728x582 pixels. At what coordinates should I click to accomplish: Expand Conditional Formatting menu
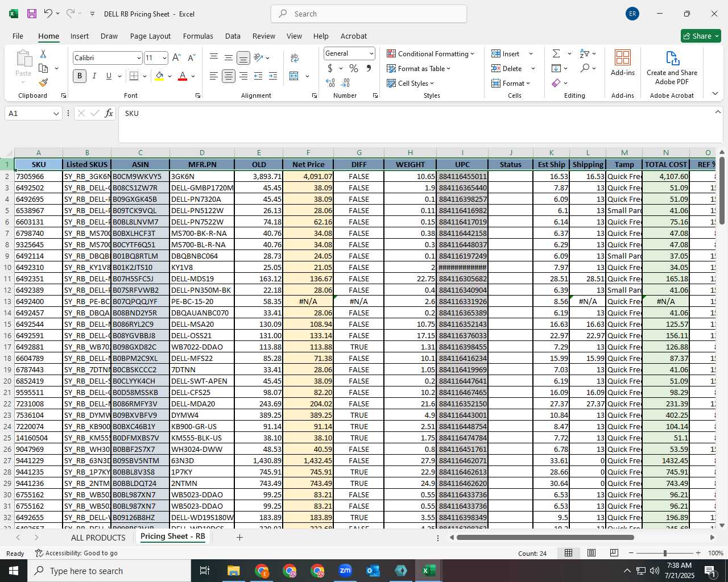coord(431,53)
